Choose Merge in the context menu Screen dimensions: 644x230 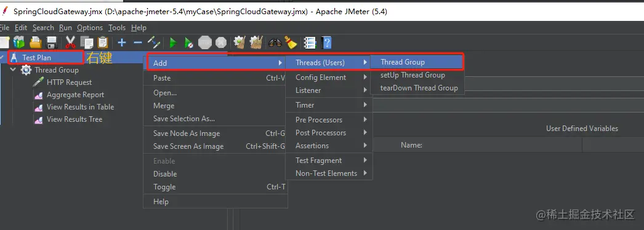215,106
